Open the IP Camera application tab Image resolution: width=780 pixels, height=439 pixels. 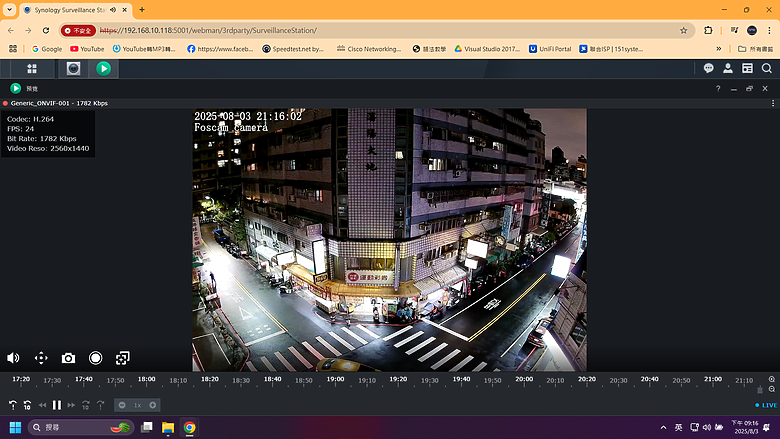[74, 69]
